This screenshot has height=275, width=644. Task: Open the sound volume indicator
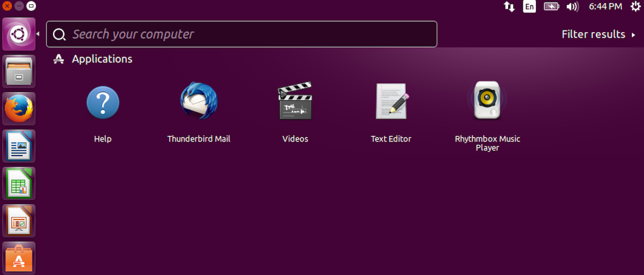coord(573,7)
